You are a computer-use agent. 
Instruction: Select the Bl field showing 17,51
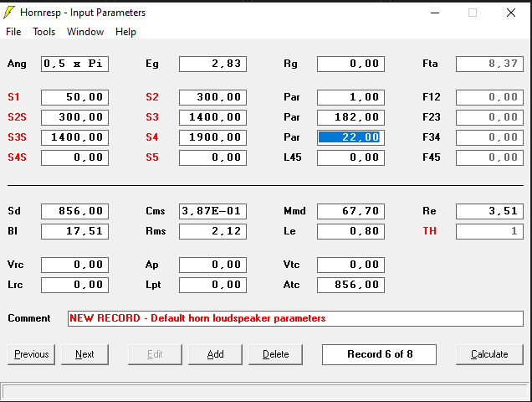pos(75,231)
